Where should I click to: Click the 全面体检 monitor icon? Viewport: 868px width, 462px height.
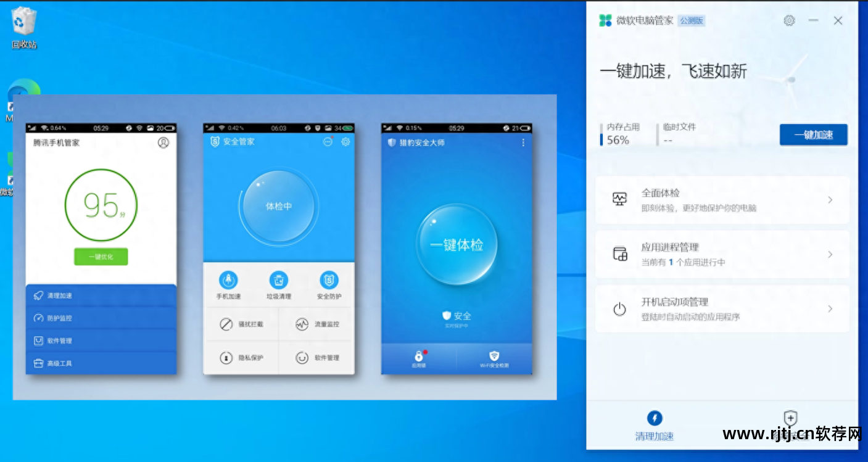click(x=619, y=199)
